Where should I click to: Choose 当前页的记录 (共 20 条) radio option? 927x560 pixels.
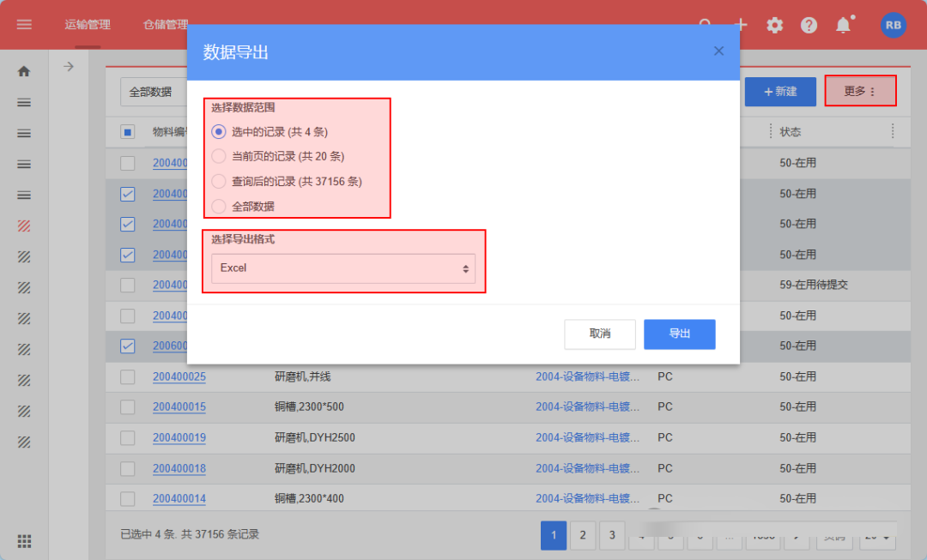tap(218, 157)
